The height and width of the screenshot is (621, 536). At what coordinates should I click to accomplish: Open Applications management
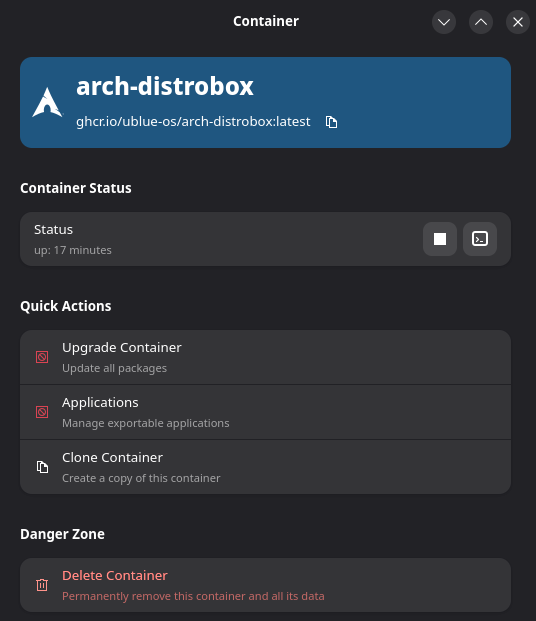[265, 412]
